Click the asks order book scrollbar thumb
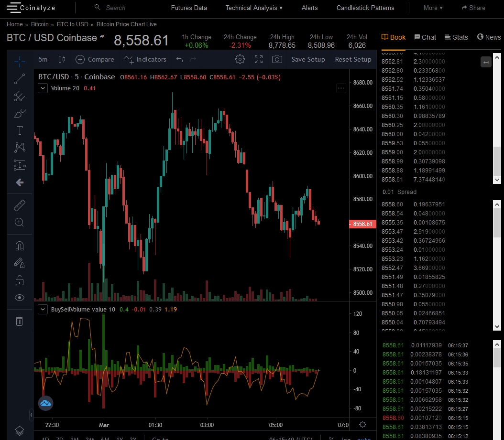The width and height of the screenshot is (504, 440). coord(497,161)
